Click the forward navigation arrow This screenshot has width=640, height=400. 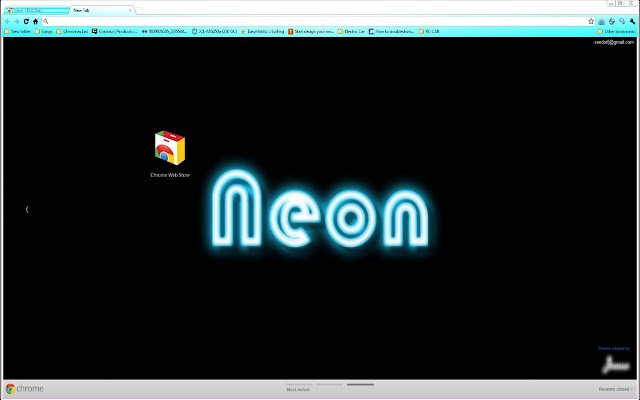pyautogui.click(x=17, y=22)
